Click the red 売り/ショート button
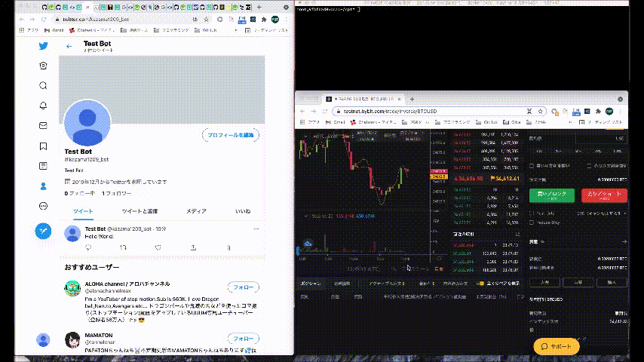 tap(604, 195)
